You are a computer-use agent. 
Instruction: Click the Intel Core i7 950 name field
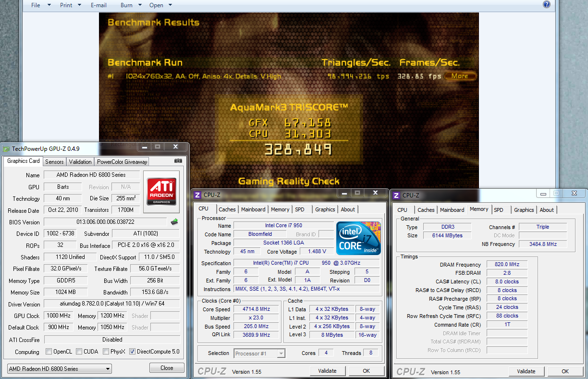coord(283,225)
